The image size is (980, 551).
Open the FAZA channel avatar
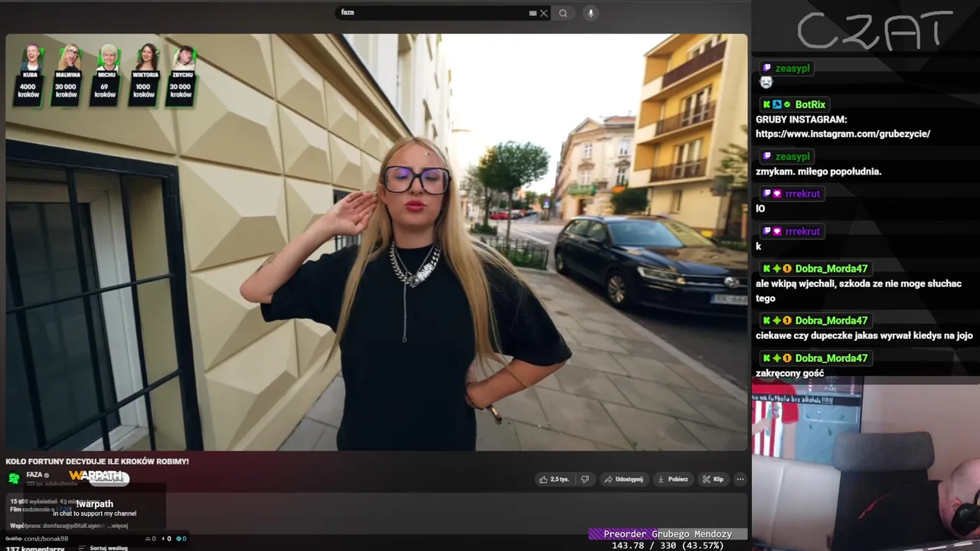tap(14, 478)
